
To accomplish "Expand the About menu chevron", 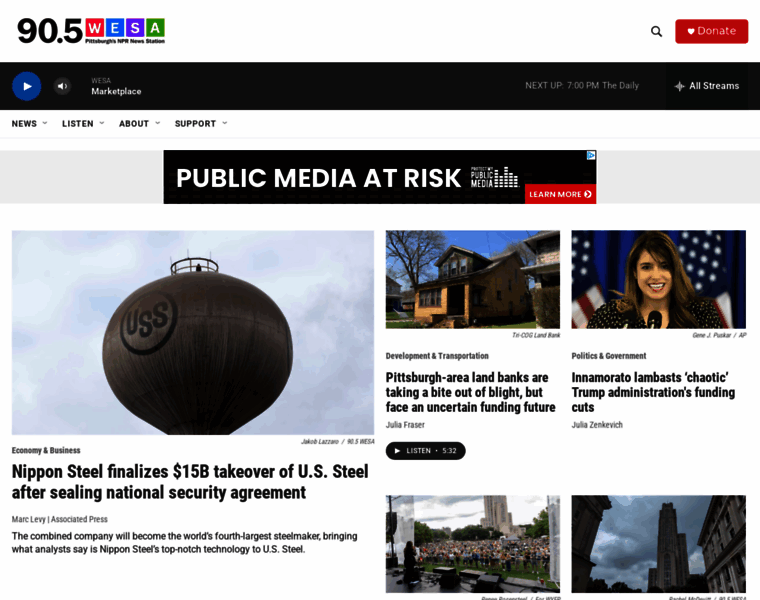I will [x=158, y=123].
